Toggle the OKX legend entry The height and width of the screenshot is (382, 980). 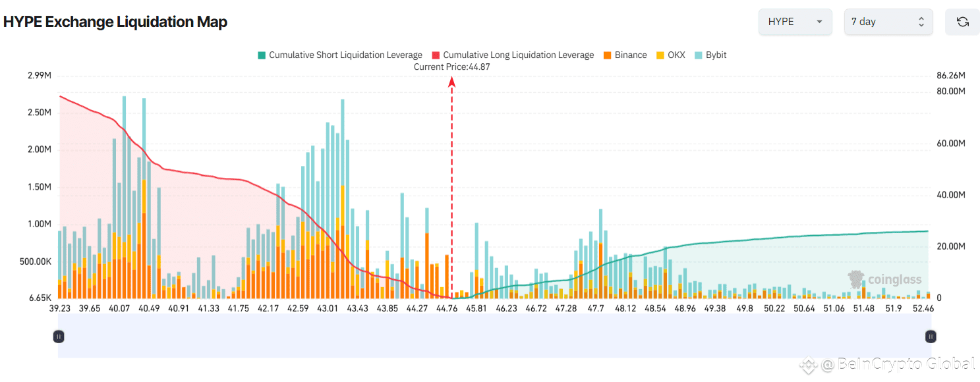click(670, 55)
